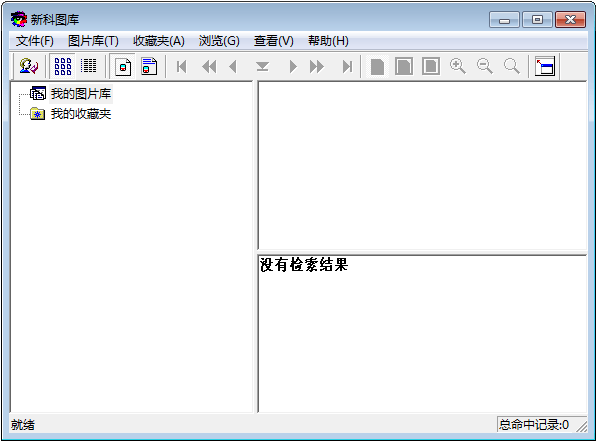Click the jump-down triangle toolbar icon
Screen dimensions: 596x443
click(262, 67)
